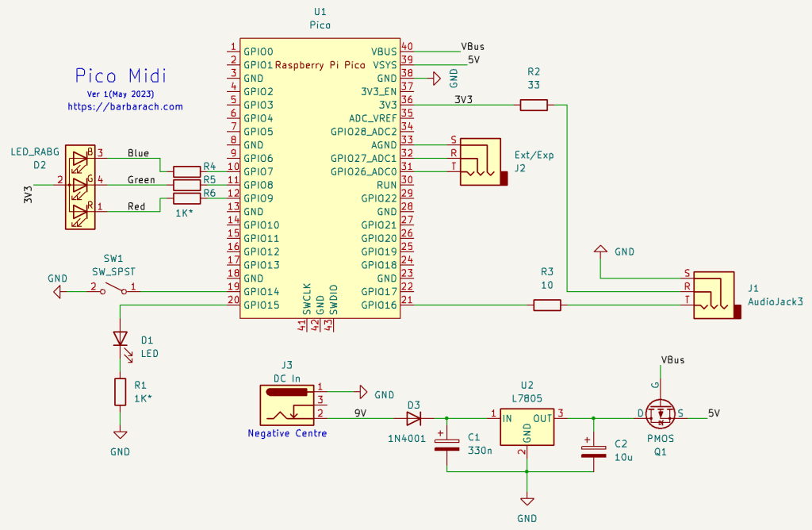
Task: Click the Green net label
Action: click(x=141, y=180)
